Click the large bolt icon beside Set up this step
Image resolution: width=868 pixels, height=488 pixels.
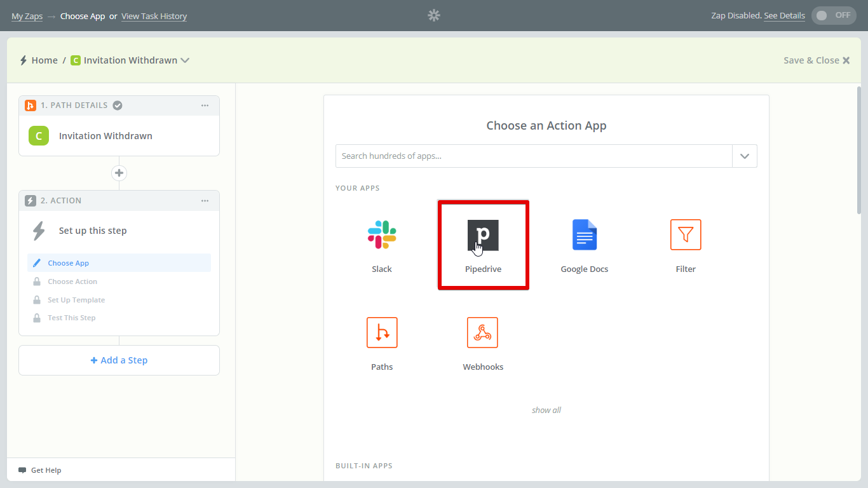tap(39, 231)
